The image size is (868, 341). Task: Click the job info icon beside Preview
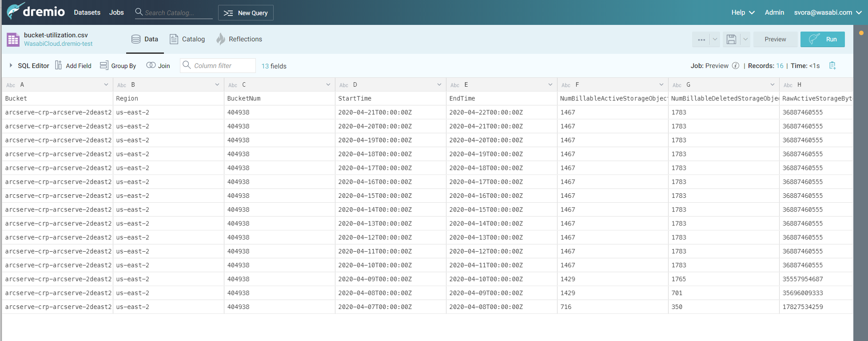coord(736,66)
